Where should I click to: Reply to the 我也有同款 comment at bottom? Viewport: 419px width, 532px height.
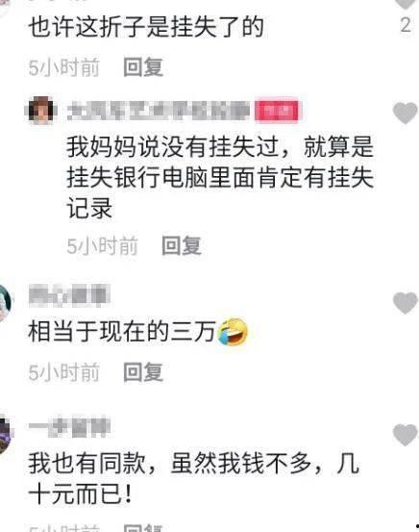pyautogui.click(x=143, y=527)
